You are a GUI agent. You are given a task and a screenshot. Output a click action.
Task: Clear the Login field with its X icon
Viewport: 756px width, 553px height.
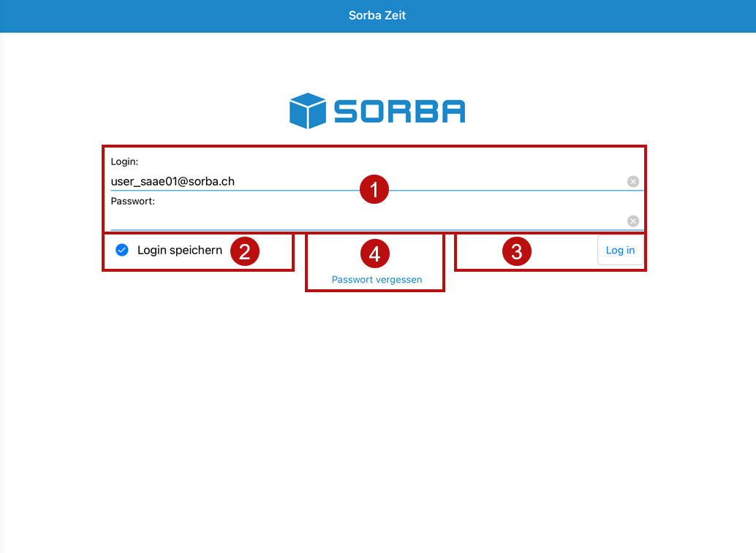click(633, 182)
